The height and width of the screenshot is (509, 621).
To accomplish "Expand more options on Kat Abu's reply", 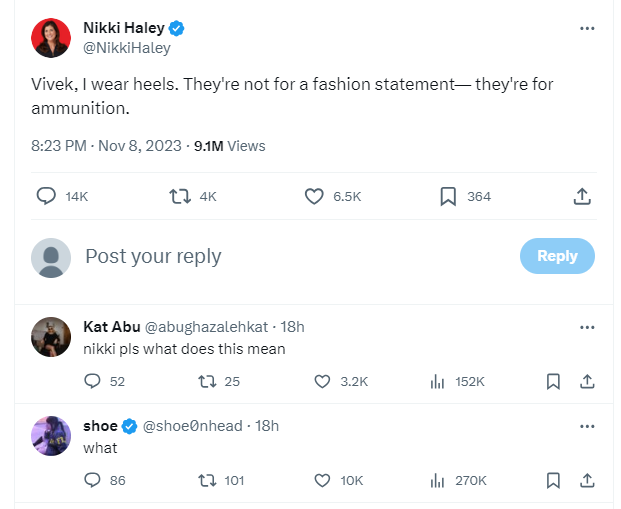I will (x=587, y=327).
